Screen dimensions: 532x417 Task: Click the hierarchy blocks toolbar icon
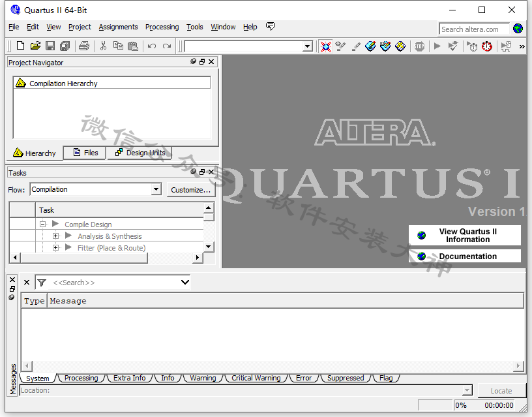pos(505,46)
